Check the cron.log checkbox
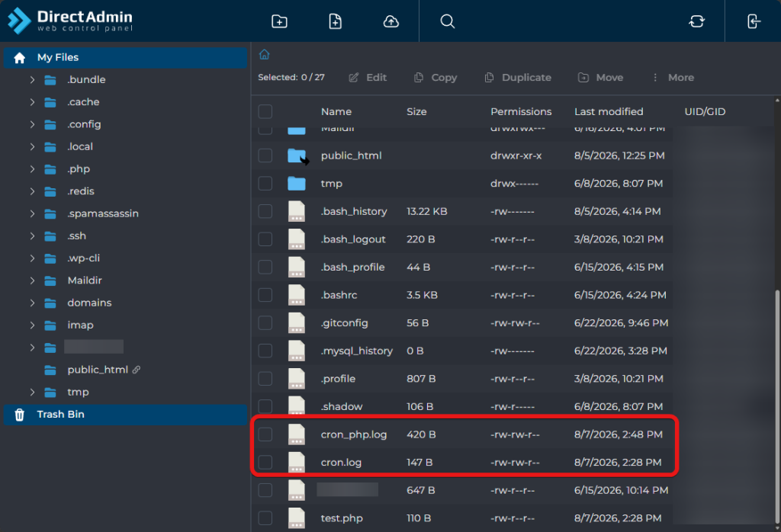Screen dimensions: 781x532 pyautogui.click(x=265, y=462)
